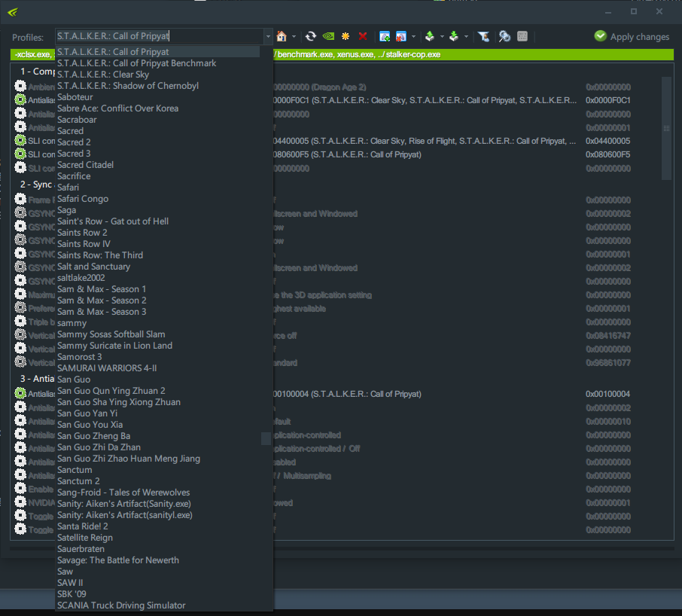Click the remove application from profile icon

click(401, 37)
